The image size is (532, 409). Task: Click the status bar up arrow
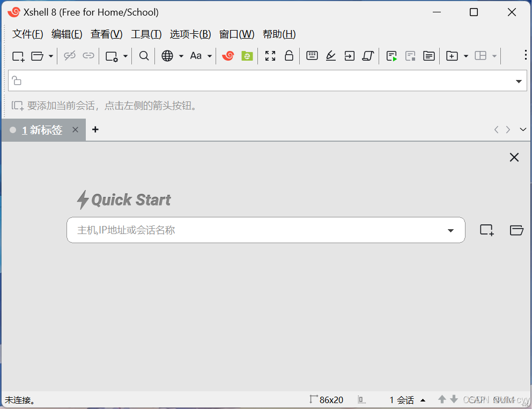442,399
